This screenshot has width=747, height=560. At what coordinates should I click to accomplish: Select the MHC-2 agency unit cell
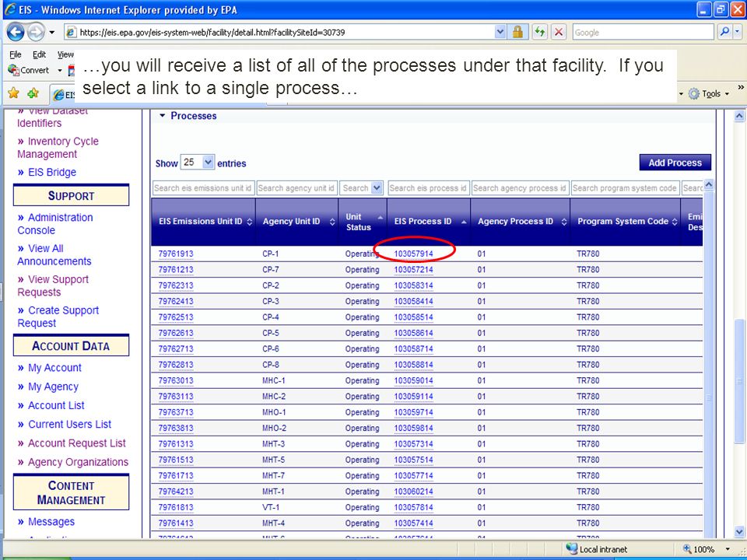click(274, 396)
